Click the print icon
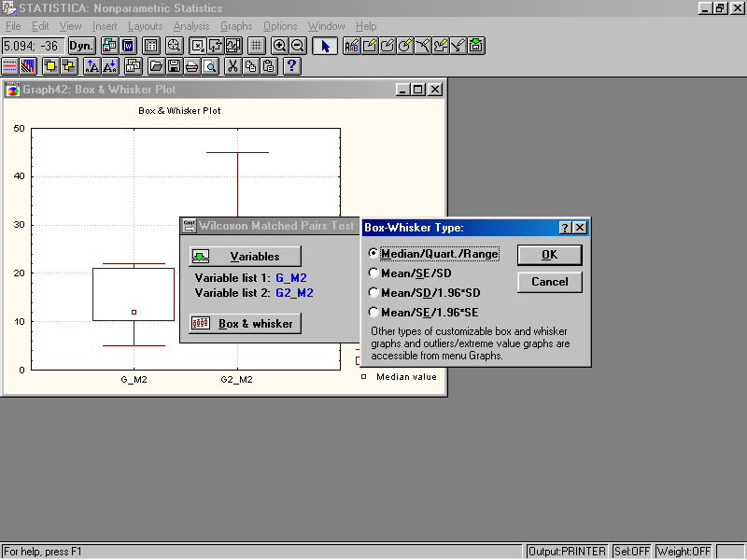747x560 pixels. tap(192, 66)
